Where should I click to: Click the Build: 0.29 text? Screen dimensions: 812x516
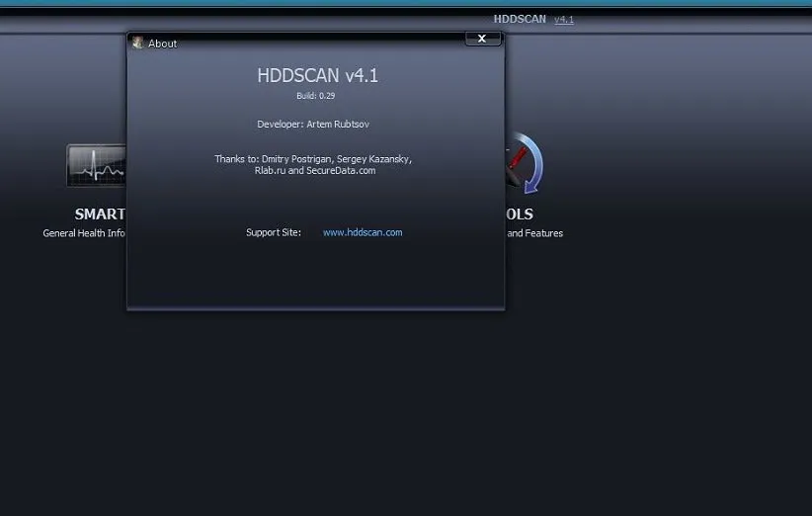316,96
